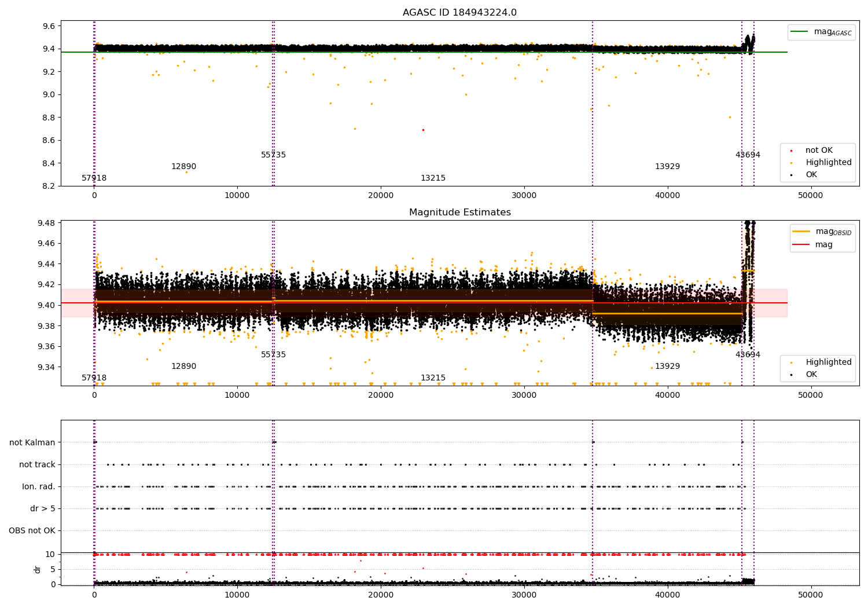Click obsid label 43694 in Magnitude Estimates plot

(748, 355)
